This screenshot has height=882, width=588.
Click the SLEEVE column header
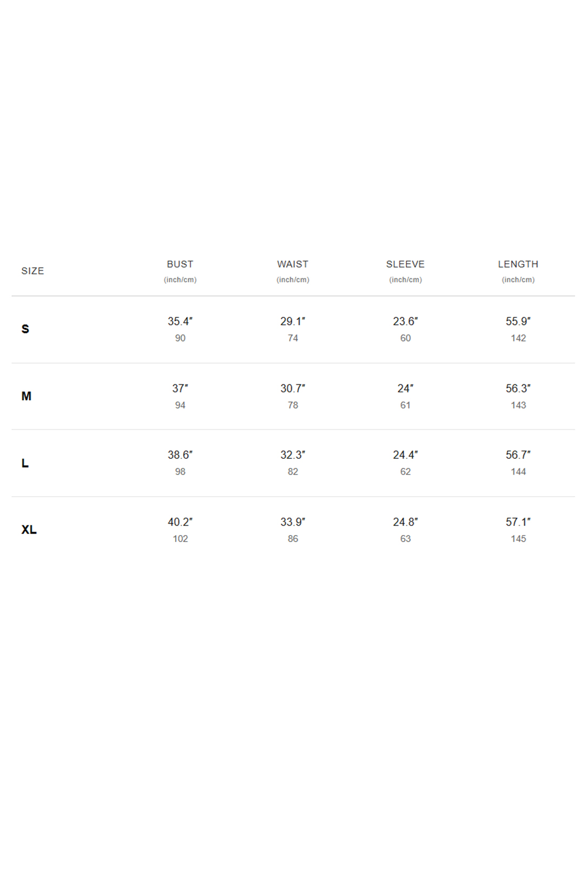point(405,264)
